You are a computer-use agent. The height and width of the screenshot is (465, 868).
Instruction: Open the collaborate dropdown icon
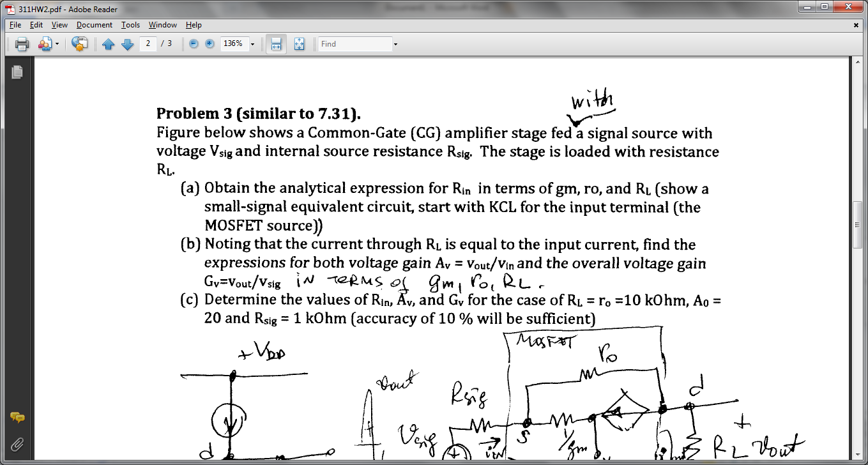49,44
